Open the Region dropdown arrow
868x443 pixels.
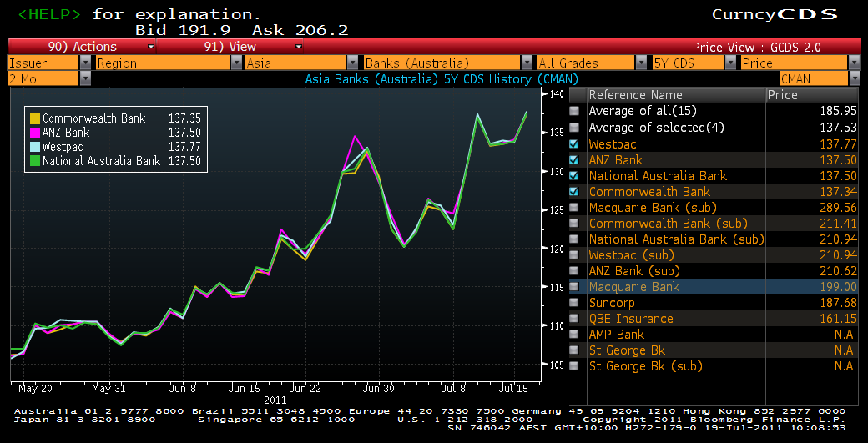tap(235, 63)
